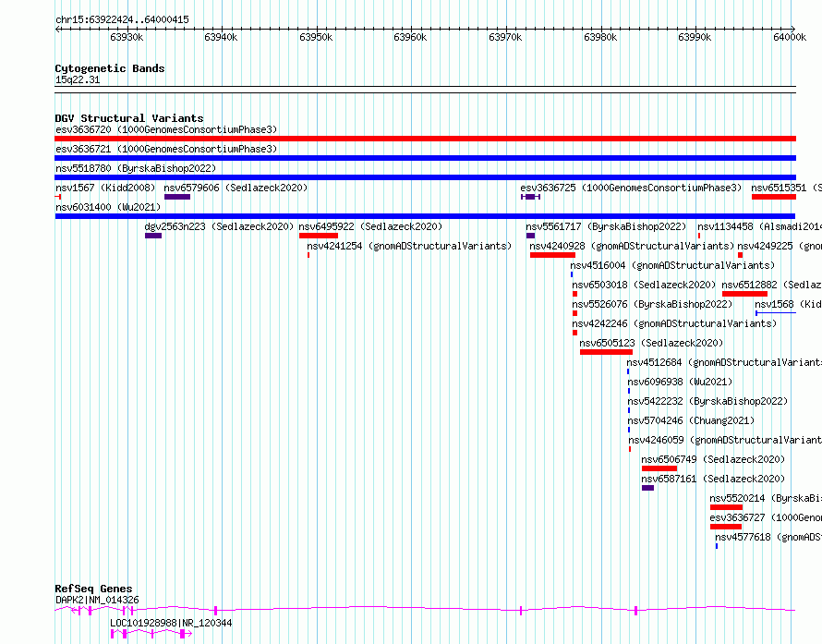Click the nsv5526076 (ByrskaBishop2022) label
This screenshot has width=822, height=644.
tap(652, 304)
